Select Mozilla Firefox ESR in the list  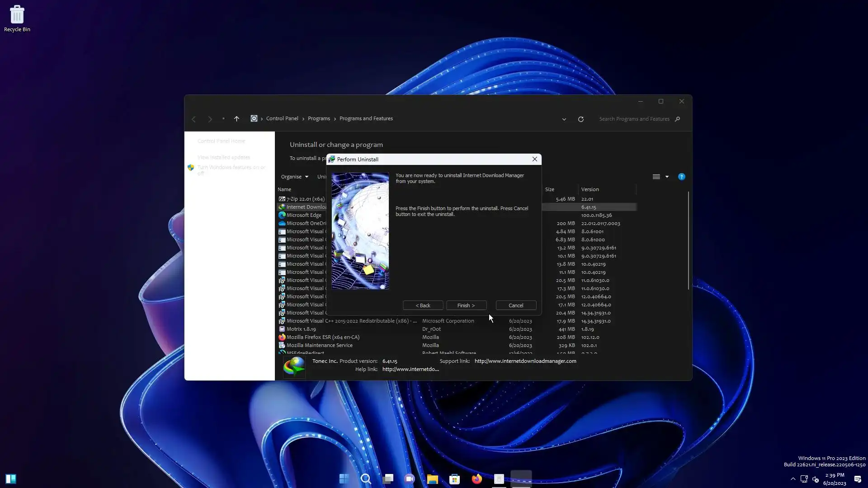[x=323, y=337]
